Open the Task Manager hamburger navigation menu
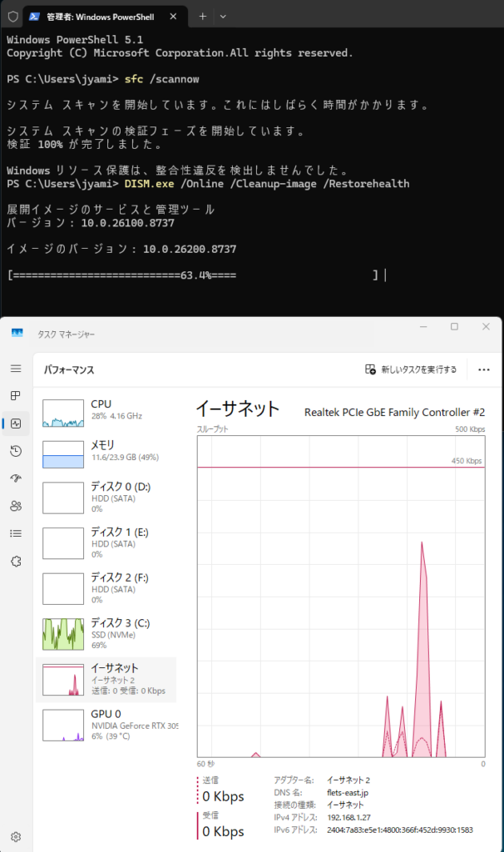The width and height of the screenshot is (504, 852). (x=16, y=369)
